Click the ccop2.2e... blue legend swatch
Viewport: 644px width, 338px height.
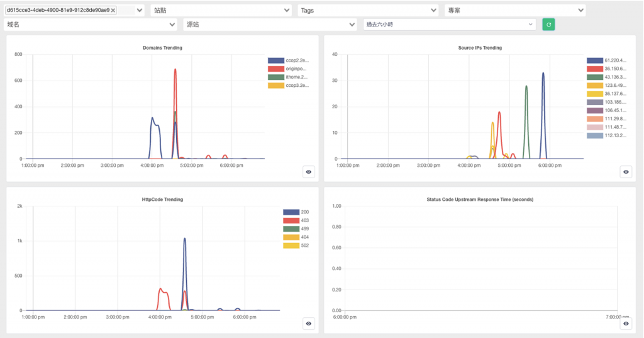coord(276,60)
